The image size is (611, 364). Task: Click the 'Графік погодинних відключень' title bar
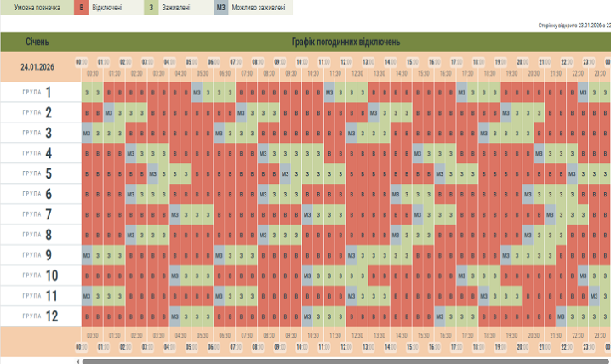click(345, 43)
